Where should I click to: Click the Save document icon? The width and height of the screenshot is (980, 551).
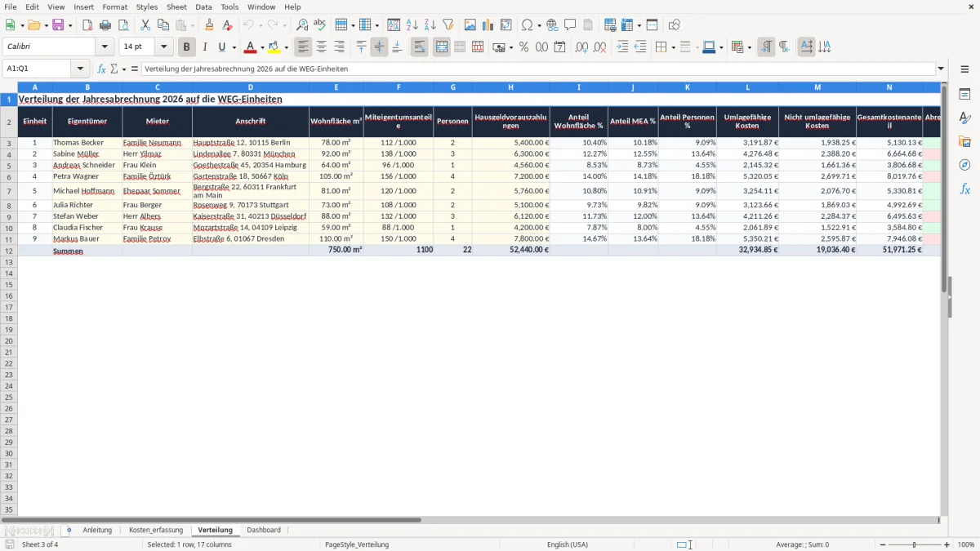pos(58,25)
